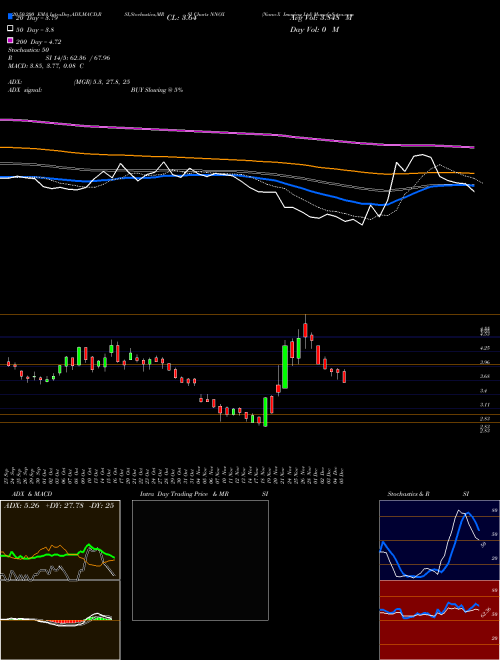Click the last red candlestick on the right
Image resolution: width=500 pixels, height=660 pixels.
(x=344, y=376)
